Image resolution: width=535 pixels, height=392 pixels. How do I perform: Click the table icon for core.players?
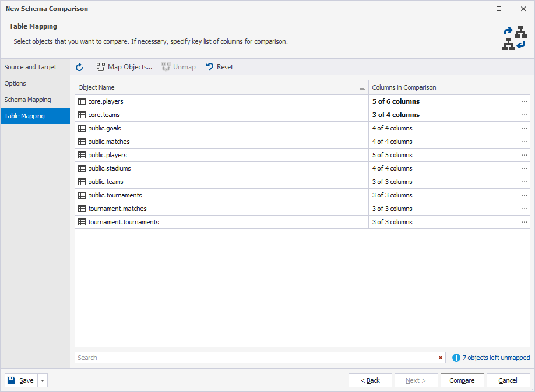pos(82,101)
